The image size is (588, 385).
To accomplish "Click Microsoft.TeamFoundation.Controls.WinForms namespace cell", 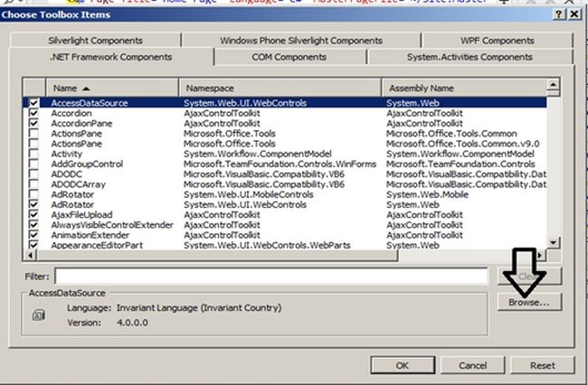I will pos(280,164).
